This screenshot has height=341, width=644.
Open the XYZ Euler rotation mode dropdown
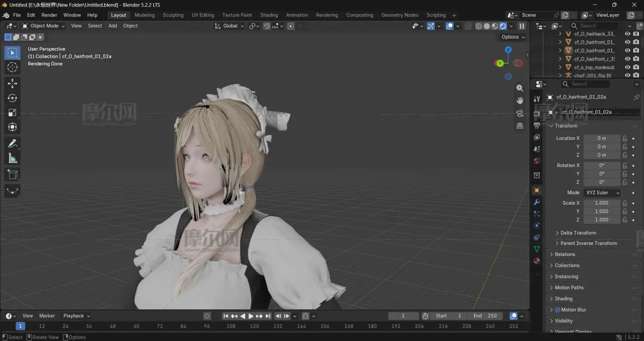coord(602,193)
